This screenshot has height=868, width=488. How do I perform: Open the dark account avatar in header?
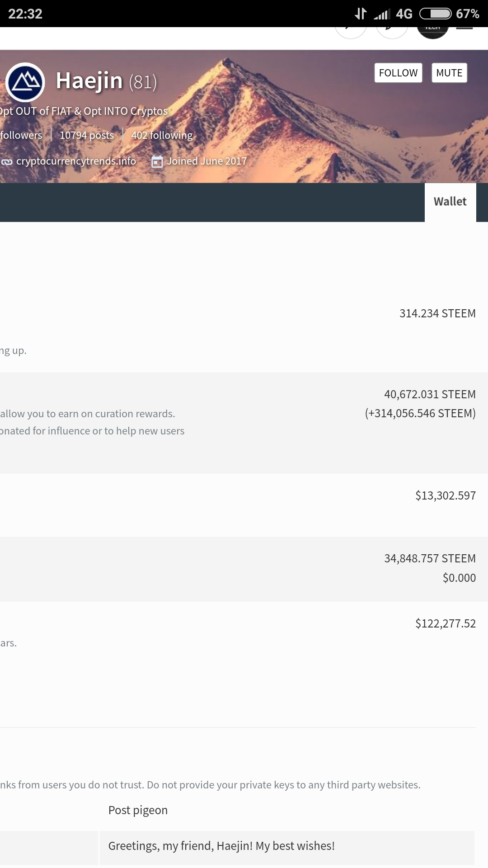(432, 30)
